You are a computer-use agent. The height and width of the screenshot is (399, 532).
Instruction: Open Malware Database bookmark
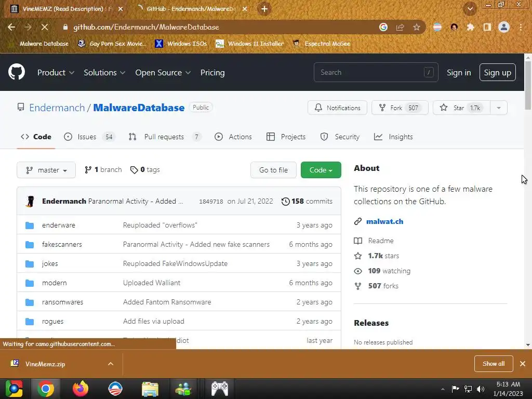point(39,44)
